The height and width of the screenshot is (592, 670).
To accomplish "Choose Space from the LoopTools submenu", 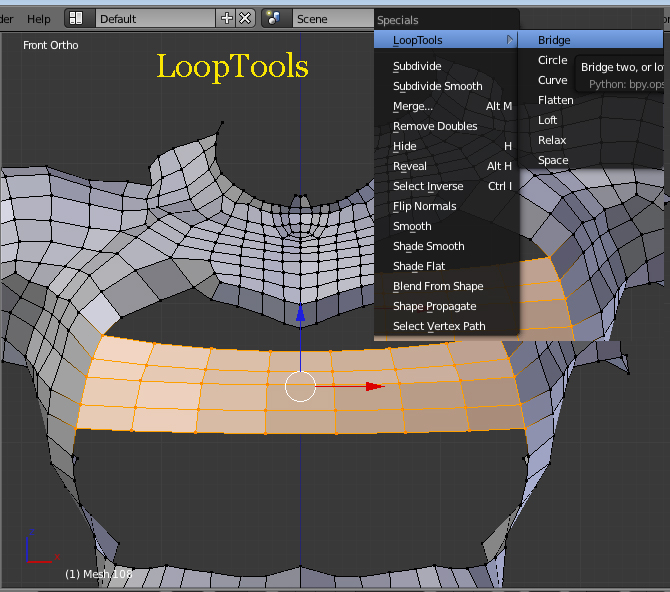I will (x=553, y=160).
